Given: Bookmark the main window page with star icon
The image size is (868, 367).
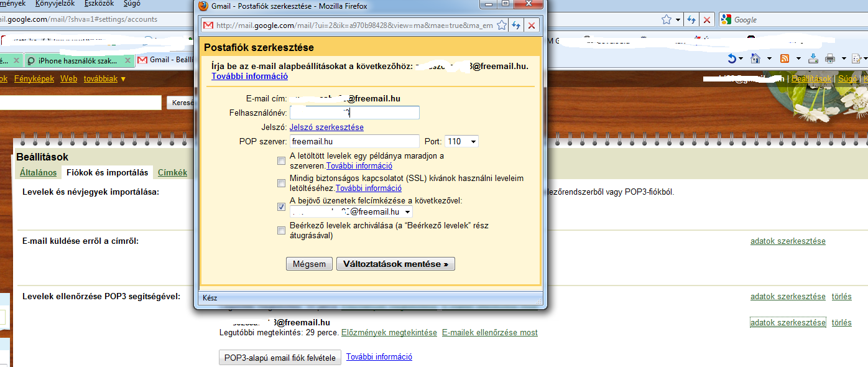Looking at the screenshot, I should pyautogui.click(x=667, y=19).
